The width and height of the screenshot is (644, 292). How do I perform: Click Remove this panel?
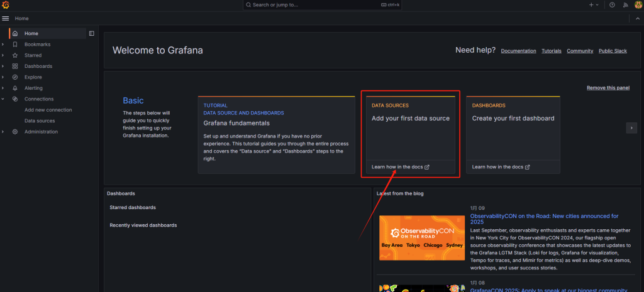pos(608,88)
